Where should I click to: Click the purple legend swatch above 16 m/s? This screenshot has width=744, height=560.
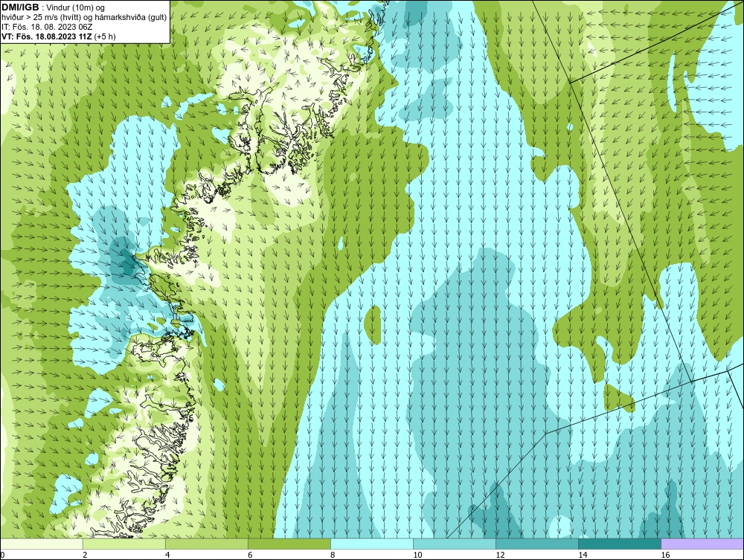pos(702,544)
